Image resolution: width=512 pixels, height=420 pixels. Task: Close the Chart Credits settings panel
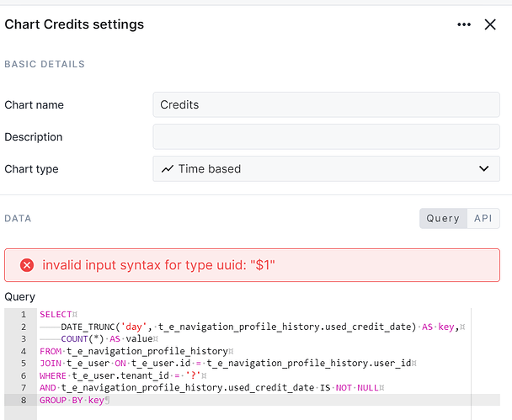click(x=490, y=25)
